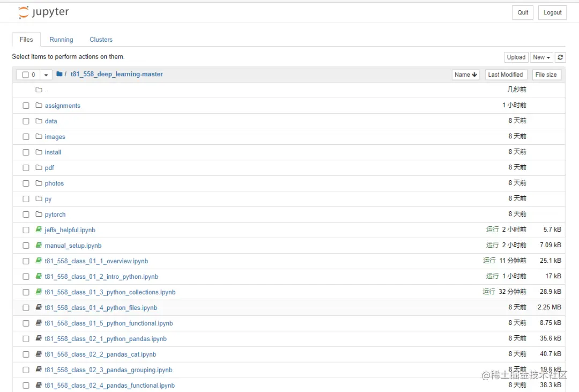Check the data folder checkbox
The width and height of the screenshot is (579, 392).
tap(26, 121)
